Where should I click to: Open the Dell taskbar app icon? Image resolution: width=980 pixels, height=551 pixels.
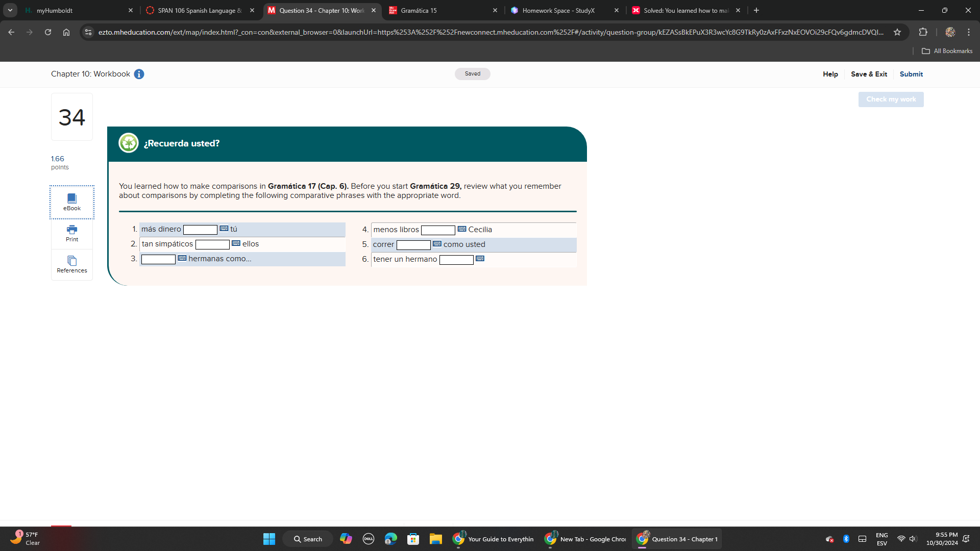click(x=369, y=539)
